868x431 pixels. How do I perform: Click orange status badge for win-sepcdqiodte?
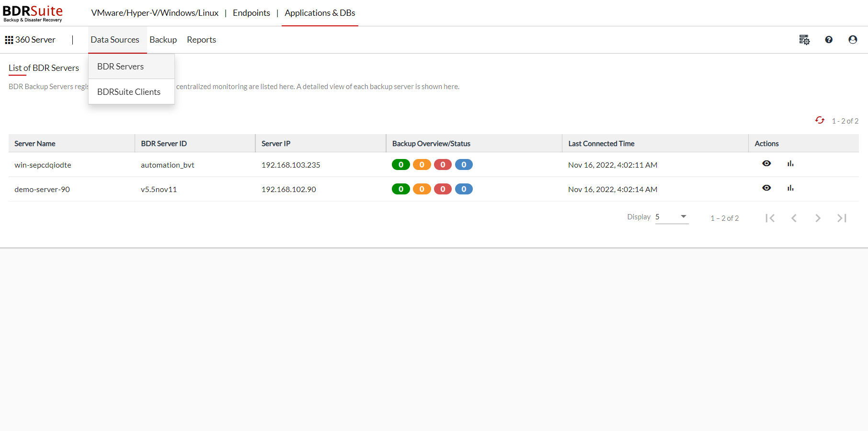pyautogui.click(x=422, y=165)
